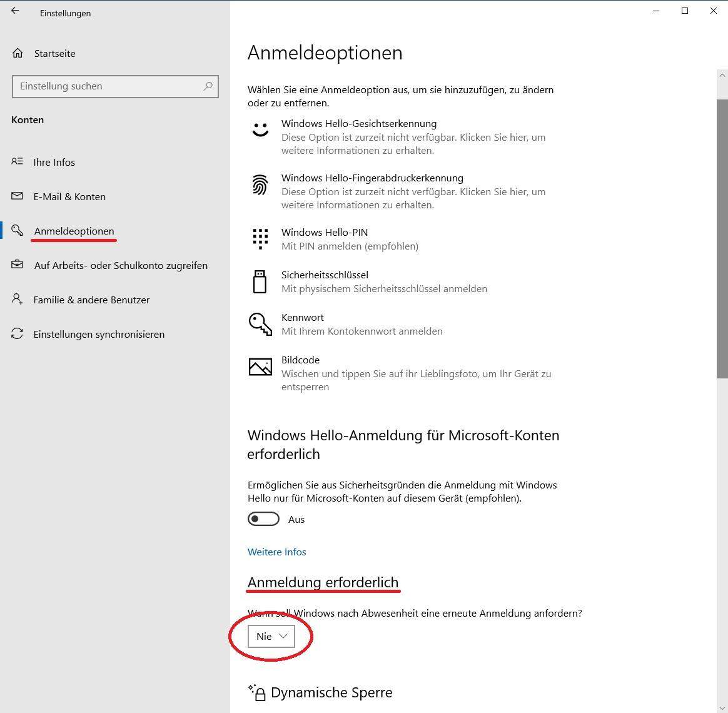Click the Kennwort key icon

(x=260, y=324)
